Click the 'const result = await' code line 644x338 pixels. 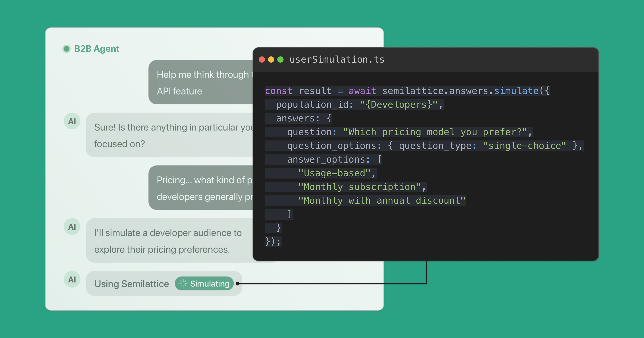tap(407, 91)
